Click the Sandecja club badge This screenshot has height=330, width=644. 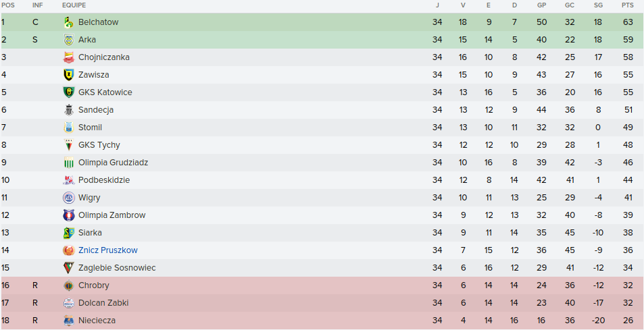(x=68, y=110)
